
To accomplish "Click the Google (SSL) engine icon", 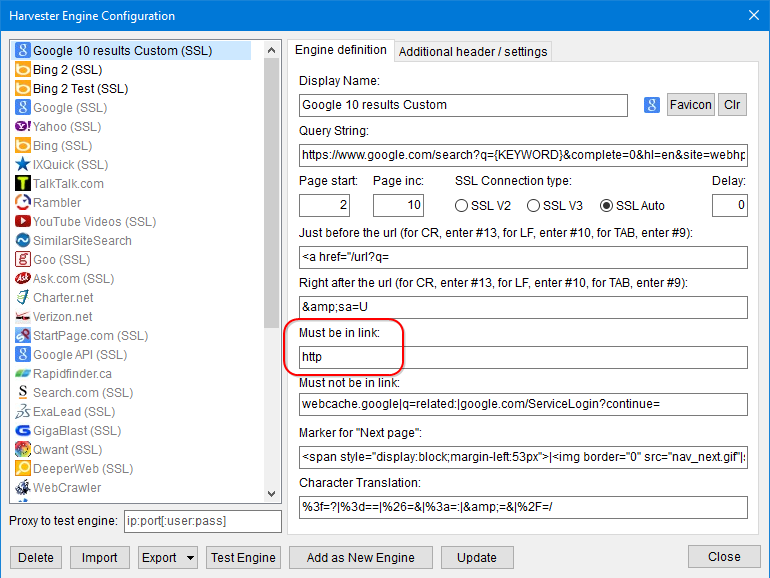I will tap(23, 108).
